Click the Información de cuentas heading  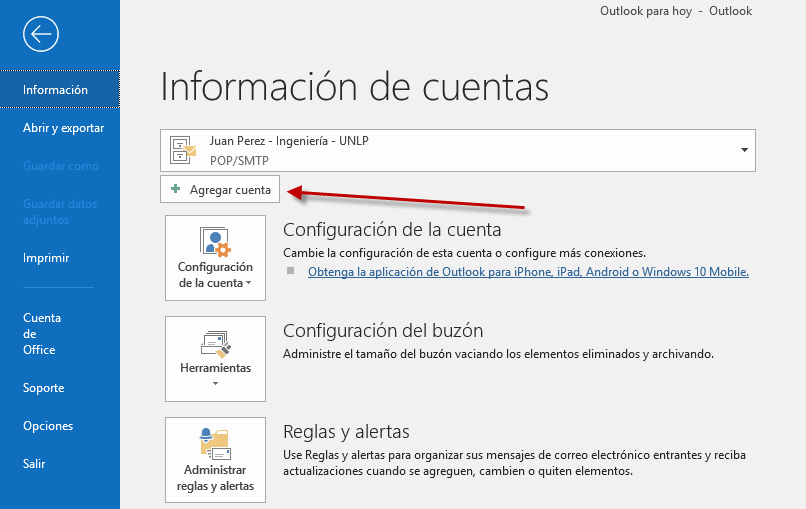(x=355, y=86)
